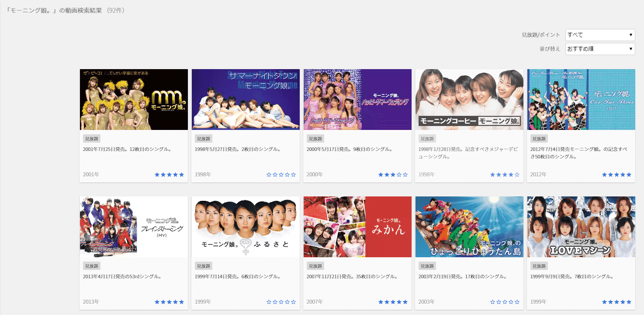Click 見放題 badge on 6枚目のシングル card
Viewport: 644px width, 315px height.
click(204, 266)
